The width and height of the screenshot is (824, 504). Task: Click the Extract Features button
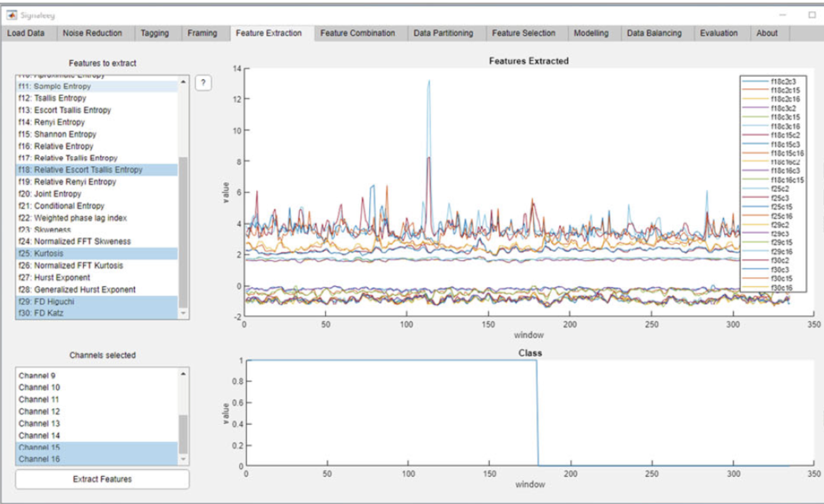(x=102, y=479)
